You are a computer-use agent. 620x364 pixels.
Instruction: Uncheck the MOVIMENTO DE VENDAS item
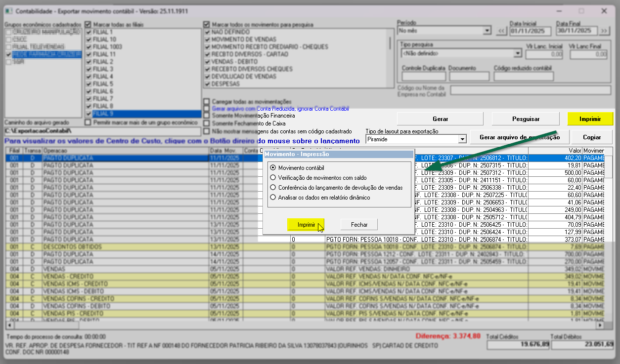coord(207,40)
